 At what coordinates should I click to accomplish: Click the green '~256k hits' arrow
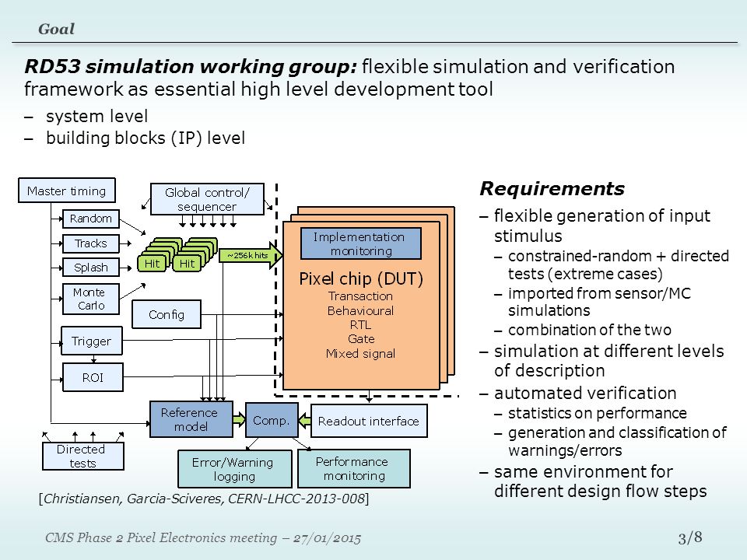point(251,256)
